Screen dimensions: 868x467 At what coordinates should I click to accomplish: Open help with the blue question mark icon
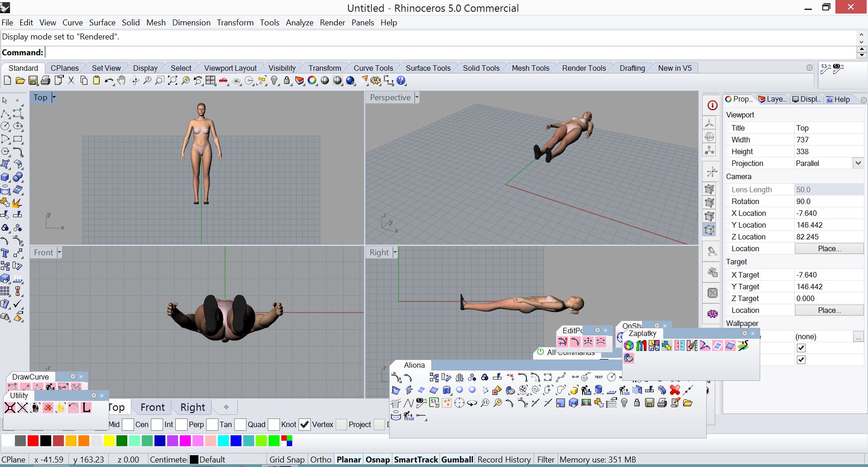click(x=401, y=81)
